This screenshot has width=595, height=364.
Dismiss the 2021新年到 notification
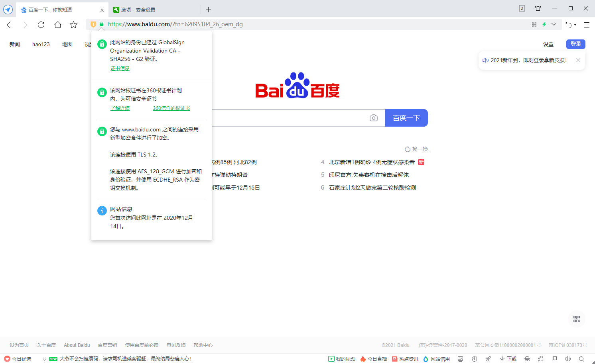[x=578, y=60]
